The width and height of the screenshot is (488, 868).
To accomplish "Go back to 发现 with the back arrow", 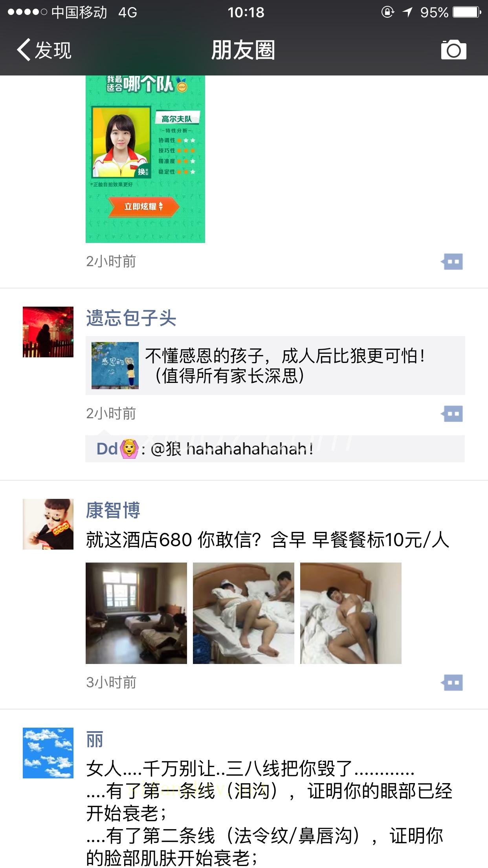I will [x=24, y=50].
